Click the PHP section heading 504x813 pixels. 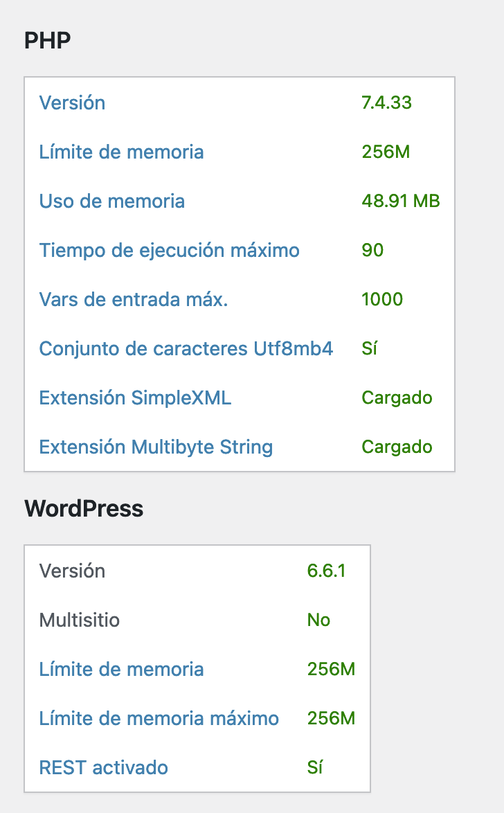47,40
